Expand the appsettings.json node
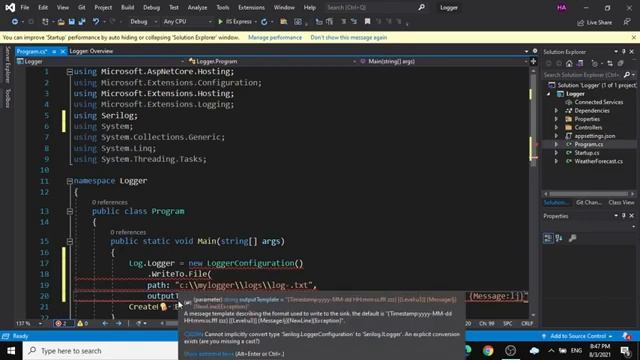This screenshot has width=640, height=360. (x=556, y=136)
